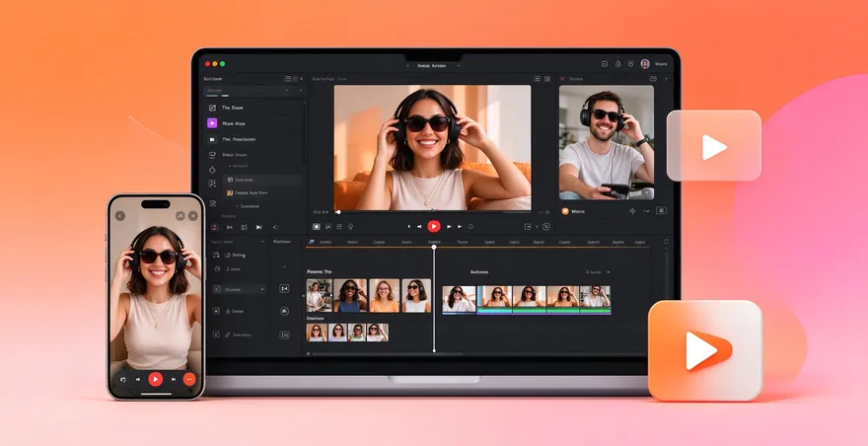
Task: Click the music note icon beside transport controls
Action: click(470, 227)
